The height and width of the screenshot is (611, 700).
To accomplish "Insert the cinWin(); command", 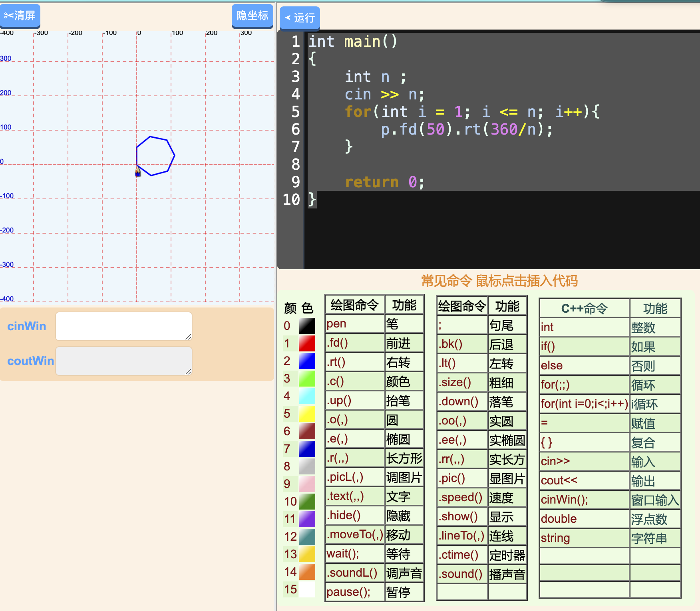I will [585, 500].
